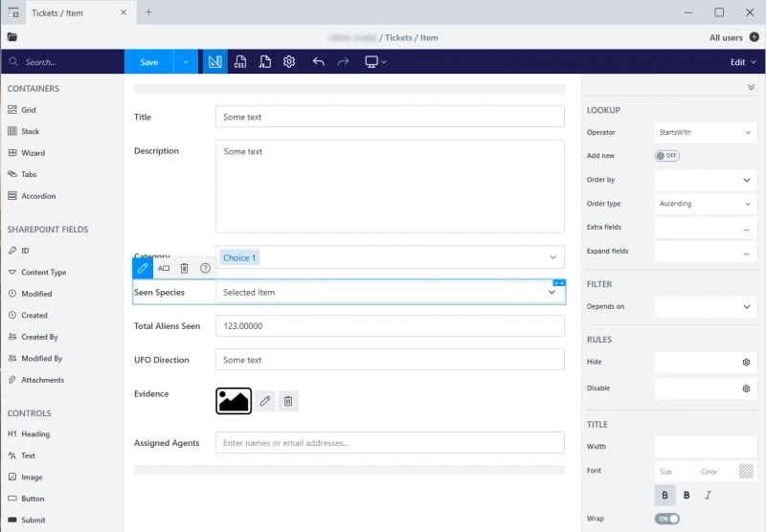Add a user group with plus icon
This screenshot has height=532, width=766.
tap(755, 37)
